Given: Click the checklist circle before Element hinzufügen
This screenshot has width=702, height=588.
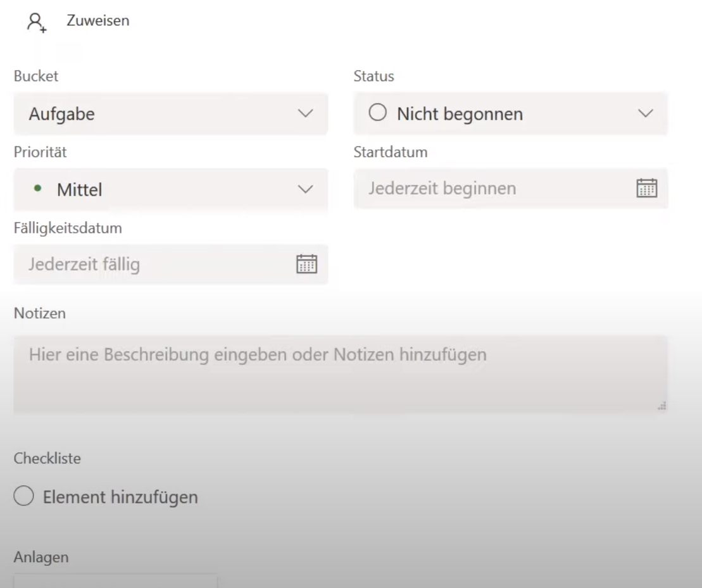Looking at the screenshot, I should tap(23, 497).
